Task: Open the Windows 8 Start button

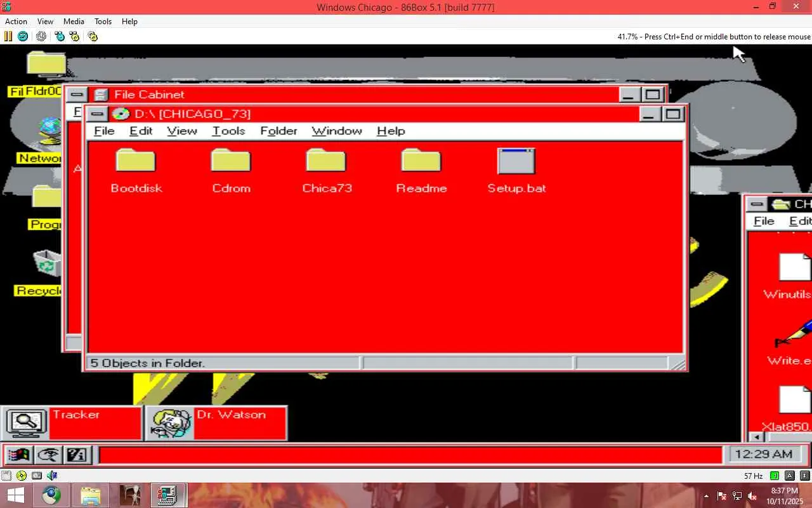Action: click(x=15, y=495)
